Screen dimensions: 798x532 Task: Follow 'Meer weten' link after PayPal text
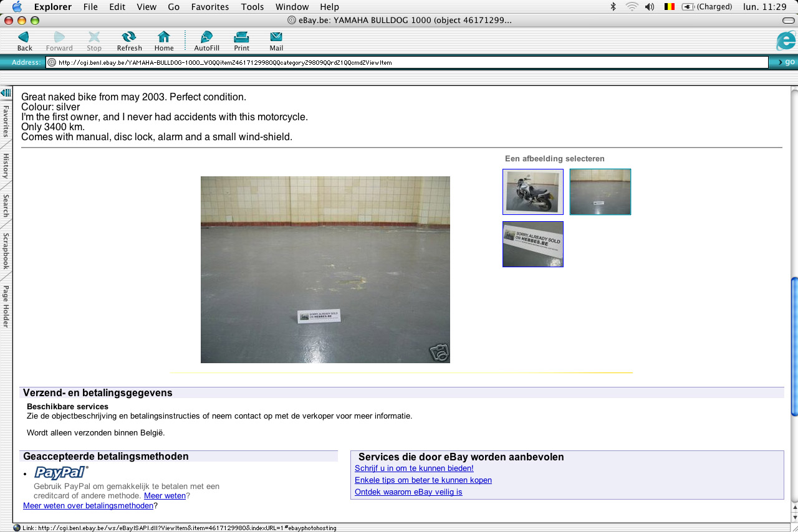click(165, 496)
